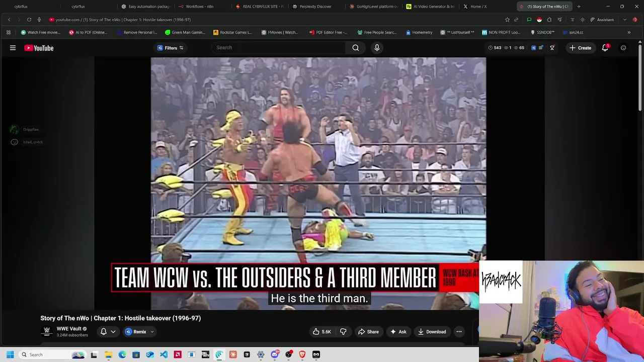644x362 pixels.
Task: Like the video with thumbs up 5.6K
Action: coord(322,332)
